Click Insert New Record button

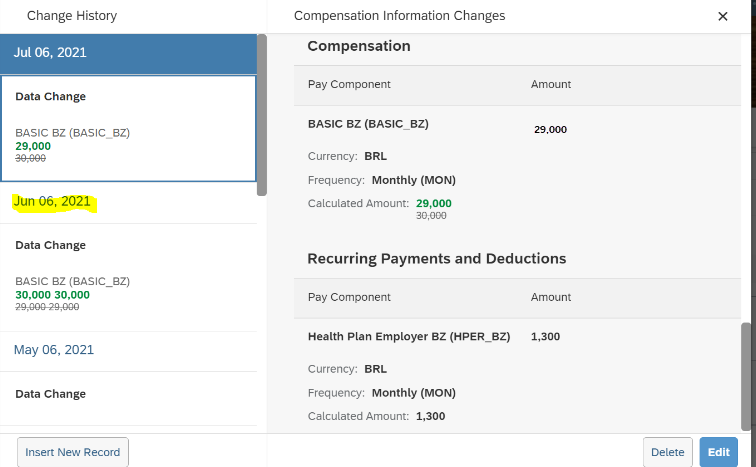[x=73, y=452]
